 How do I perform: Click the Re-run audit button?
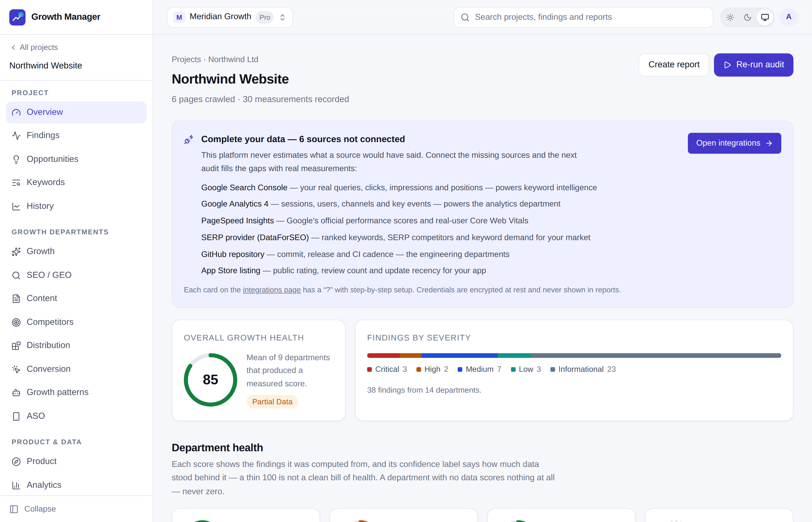[x=753, y=65]
